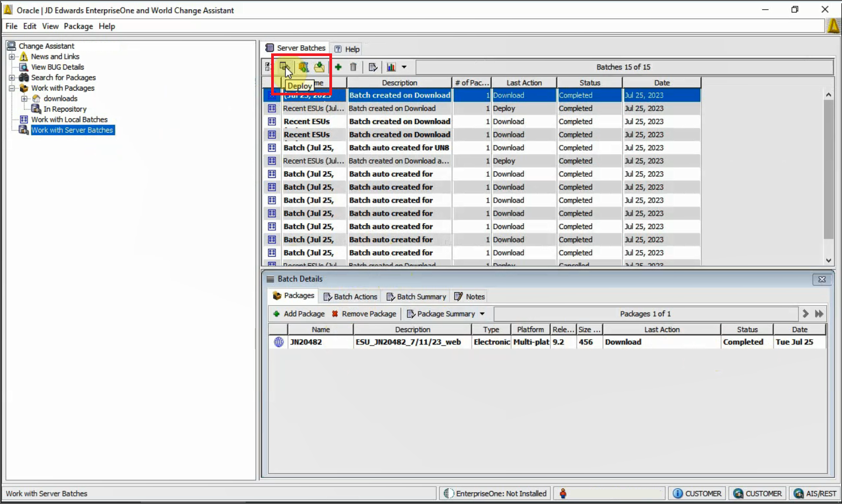
Task: Click the 'EnterpriseOne: Not Installed' status indicator
Action: pos(495,493)
